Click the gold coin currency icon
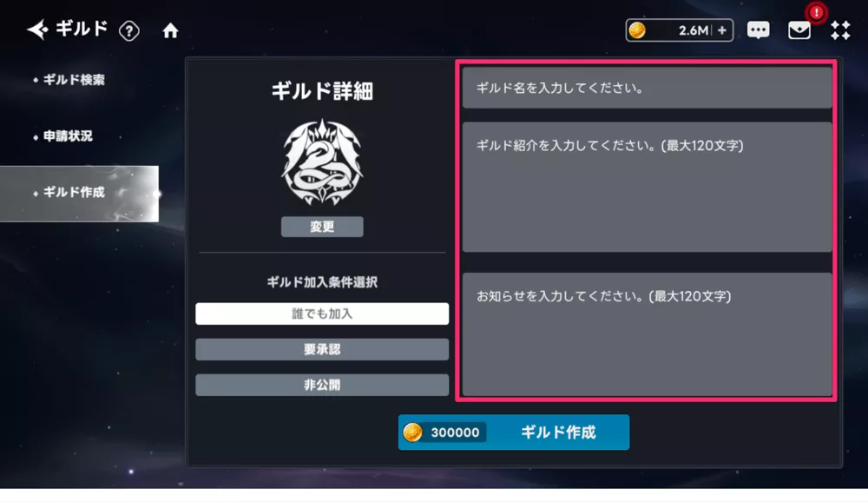The width and height of the screenshot is (868, 502). click(637, 30)
